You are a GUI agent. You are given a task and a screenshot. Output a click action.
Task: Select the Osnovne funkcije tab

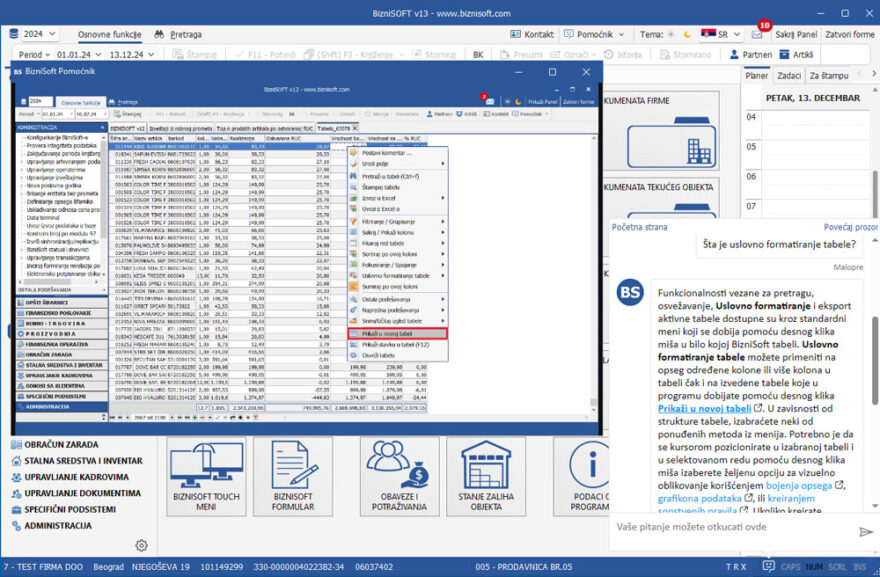coord(110,34)
